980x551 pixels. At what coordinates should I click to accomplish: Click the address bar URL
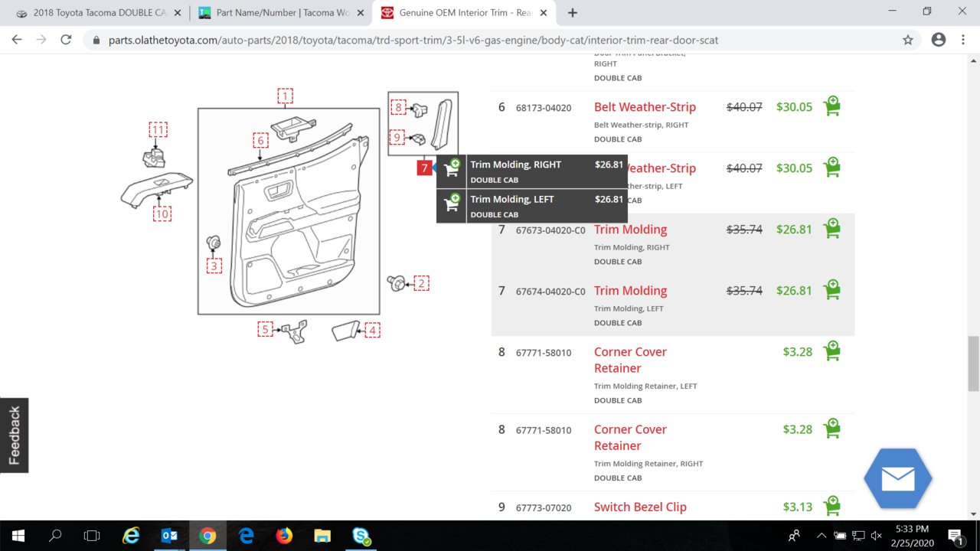pyautogui.click(x=413, y=40)
